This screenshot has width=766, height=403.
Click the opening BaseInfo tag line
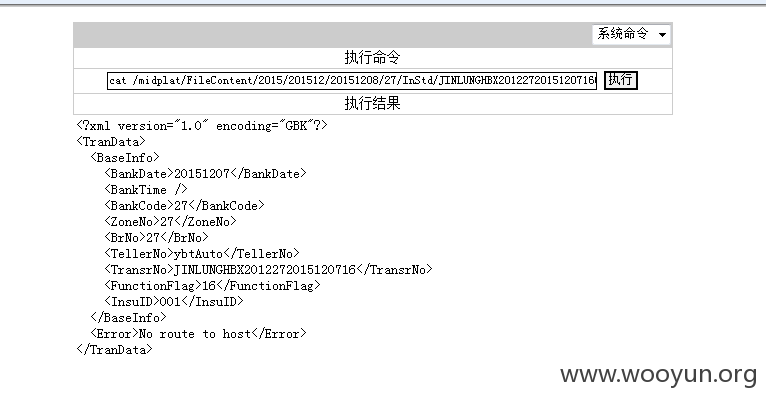[125, 158]
